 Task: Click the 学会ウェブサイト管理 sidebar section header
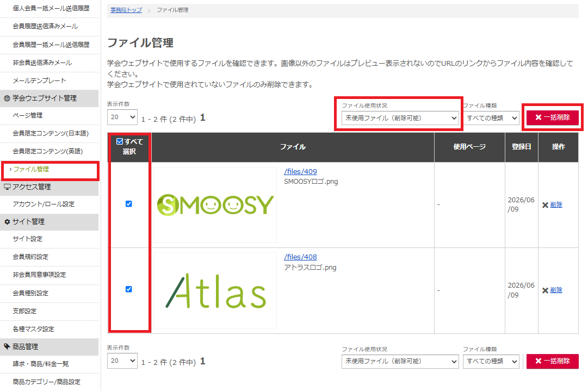49,98
